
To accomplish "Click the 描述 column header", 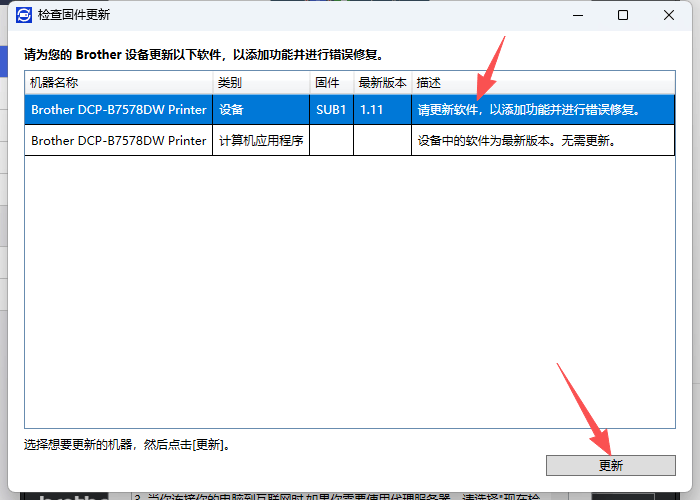I will (x=428, y=82).
